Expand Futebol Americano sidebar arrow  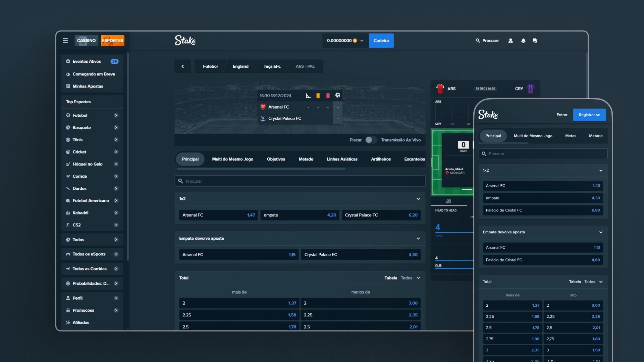tap(116, 200)
